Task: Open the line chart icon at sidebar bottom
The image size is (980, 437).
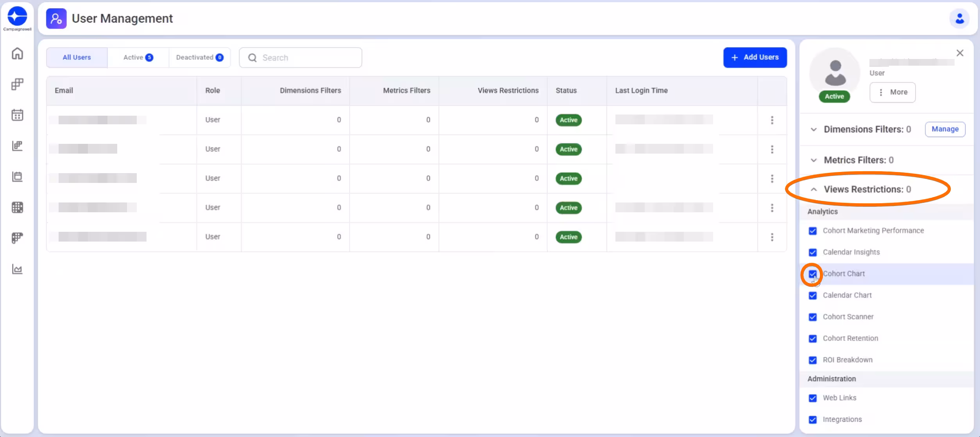Action: click(x=17, y=269)
